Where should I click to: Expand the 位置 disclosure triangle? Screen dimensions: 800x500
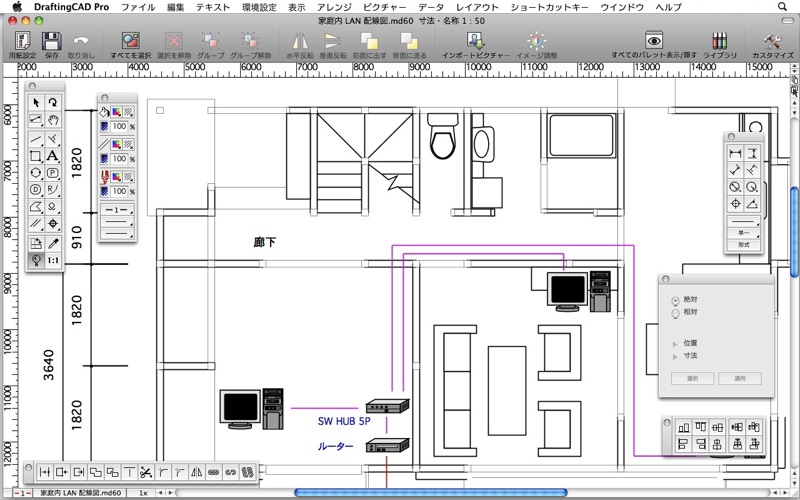tap(676, 343)
